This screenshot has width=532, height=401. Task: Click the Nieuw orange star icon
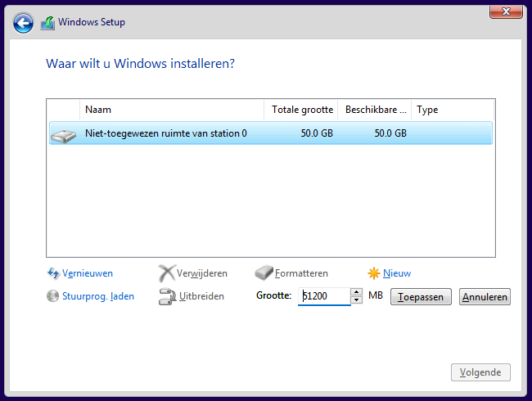click(x=374, y=273)
